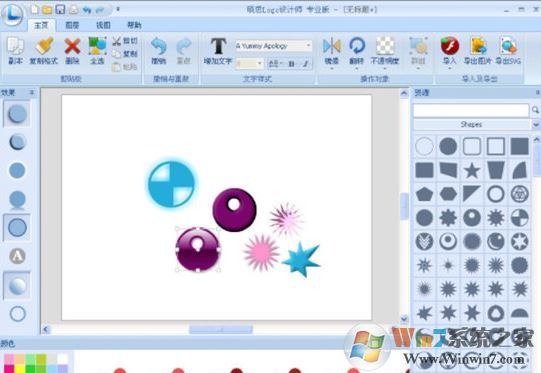Open a file using the folder icon
The width and height of the screenshot is (541, 373).
click(47, 9)
